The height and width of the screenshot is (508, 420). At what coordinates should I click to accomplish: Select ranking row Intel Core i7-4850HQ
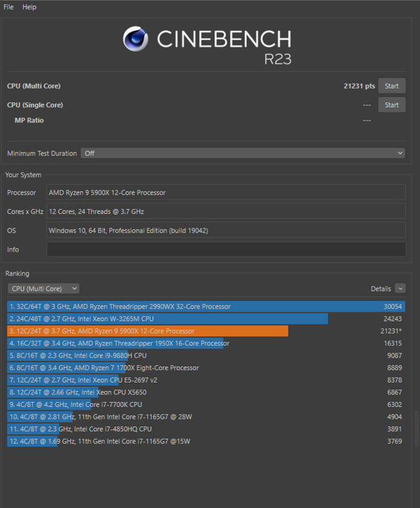(206, 429)
